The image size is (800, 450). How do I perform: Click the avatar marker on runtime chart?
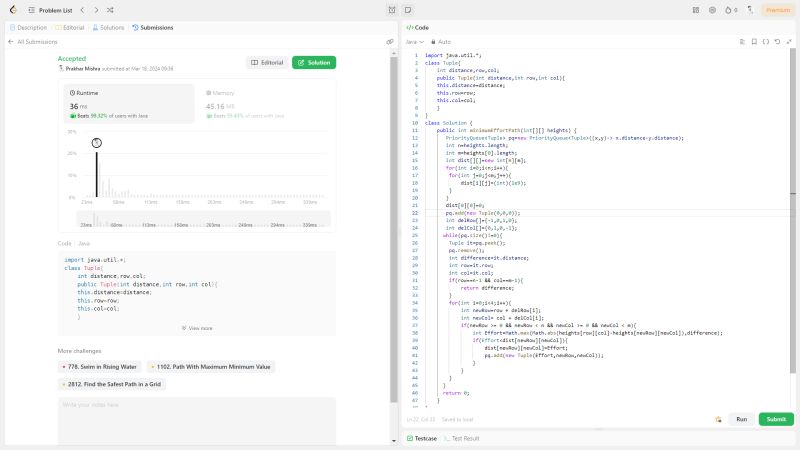(96, 143)
